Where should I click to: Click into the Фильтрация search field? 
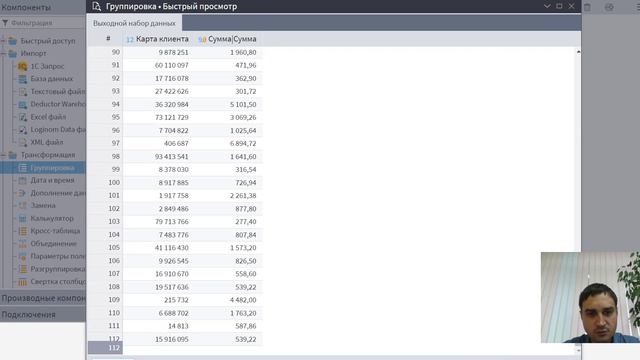pyautogui.click(x=47, y=23)
